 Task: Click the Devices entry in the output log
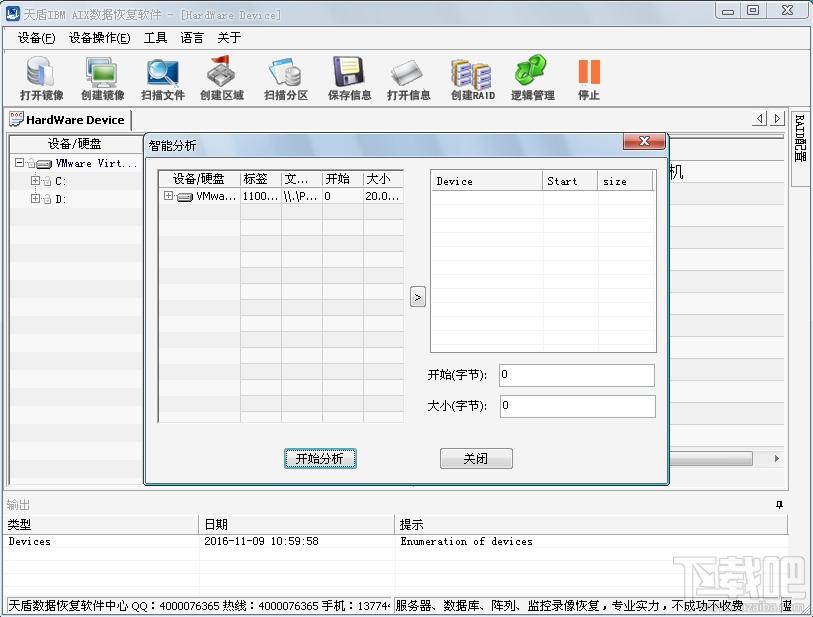[30, 541]
